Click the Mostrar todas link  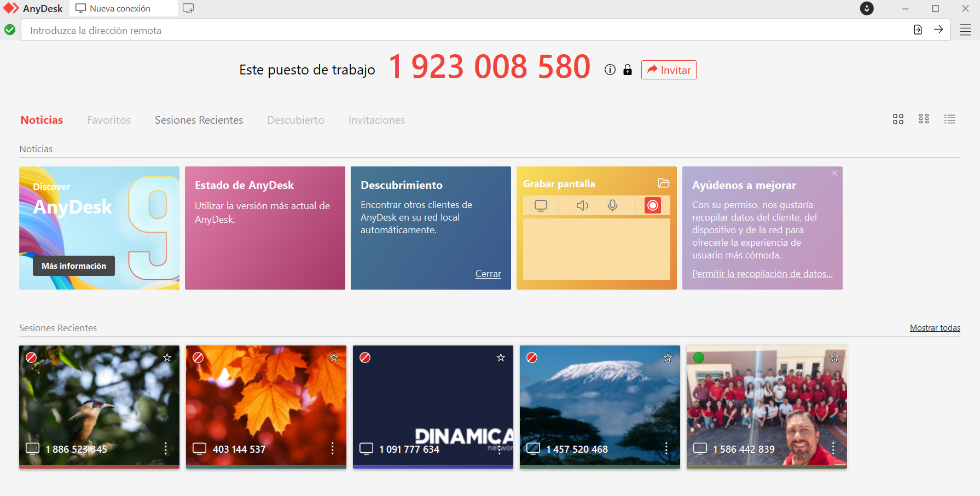point(935,328)
